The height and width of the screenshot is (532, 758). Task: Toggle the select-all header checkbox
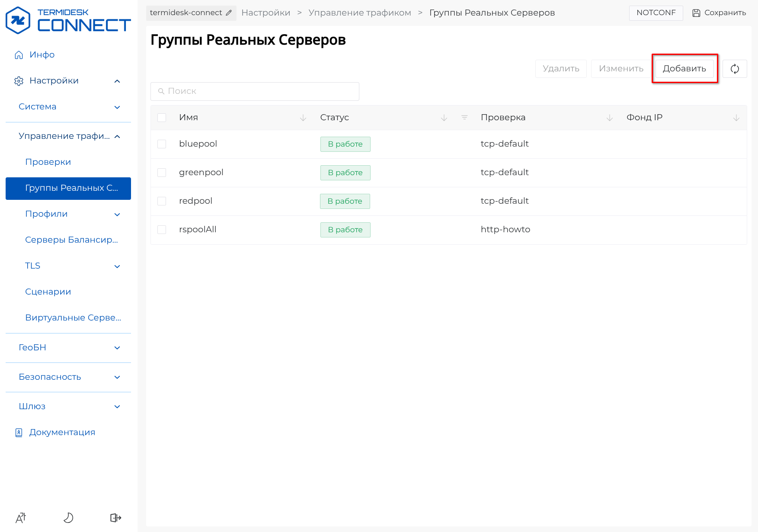tap(162, 118)
